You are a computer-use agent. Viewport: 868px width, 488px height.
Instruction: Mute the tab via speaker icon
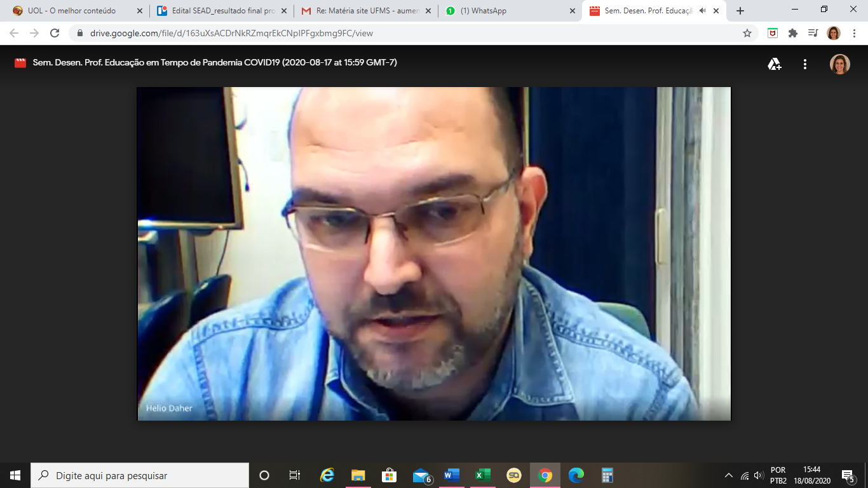pyautogui.click(x=703, y=11)
